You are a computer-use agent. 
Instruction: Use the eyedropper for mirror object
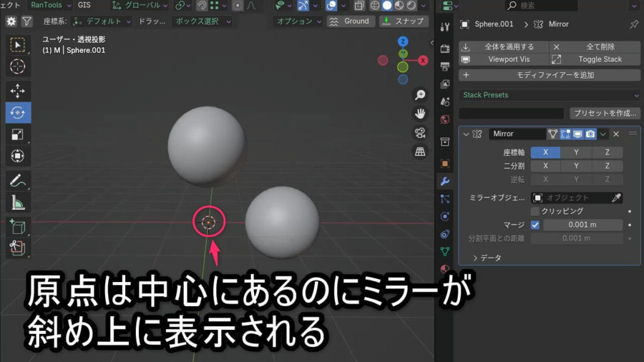[x=616, y=198]
